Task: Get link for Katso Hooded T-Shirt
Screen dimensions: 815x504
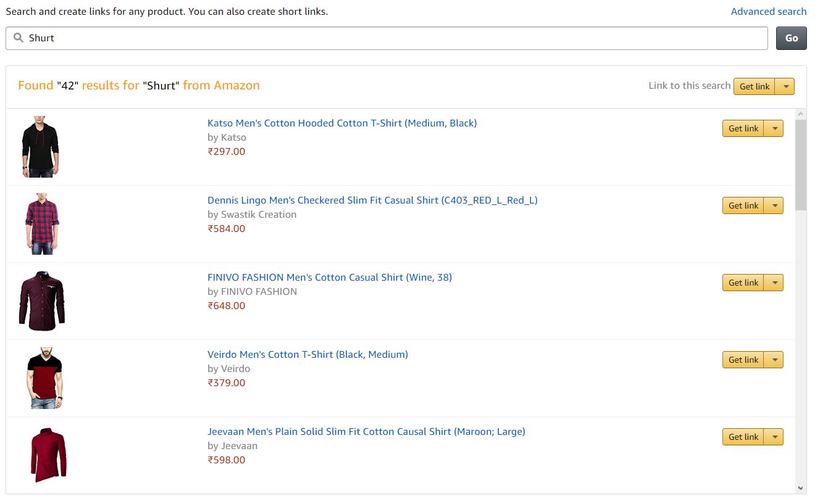Action: (x=743, y=128)
